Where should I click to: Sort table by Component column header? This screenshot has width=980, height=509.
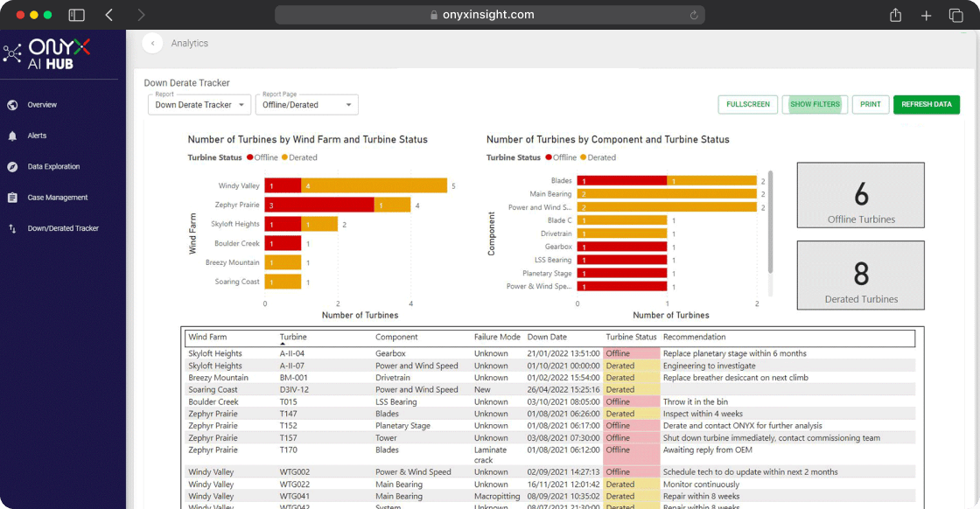pos(396,338)
